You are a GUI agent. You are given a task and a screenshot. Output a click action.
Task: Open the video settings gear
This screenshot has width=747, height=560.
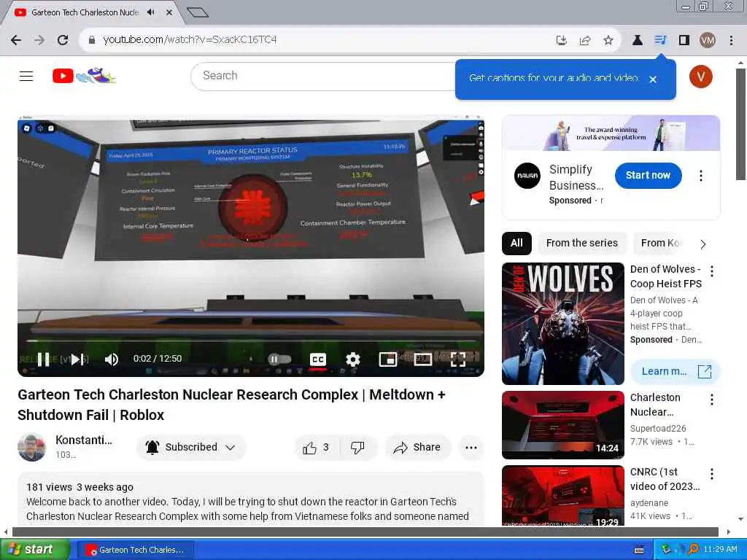click(352, 359)
